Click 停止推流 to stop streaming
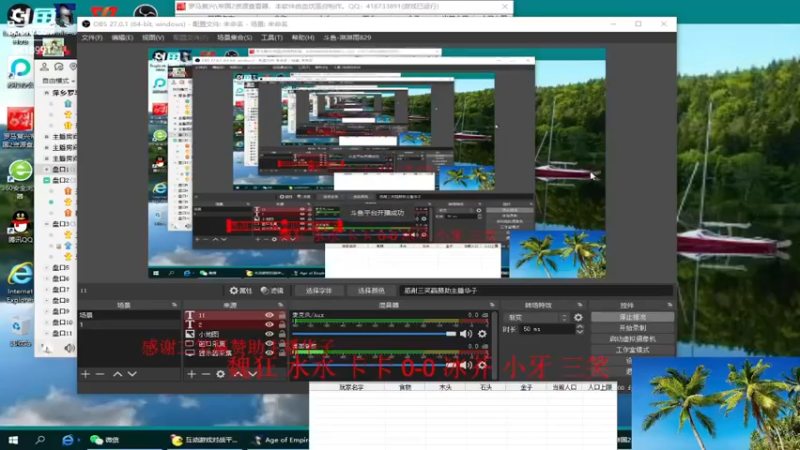 (x=632, y=317)
